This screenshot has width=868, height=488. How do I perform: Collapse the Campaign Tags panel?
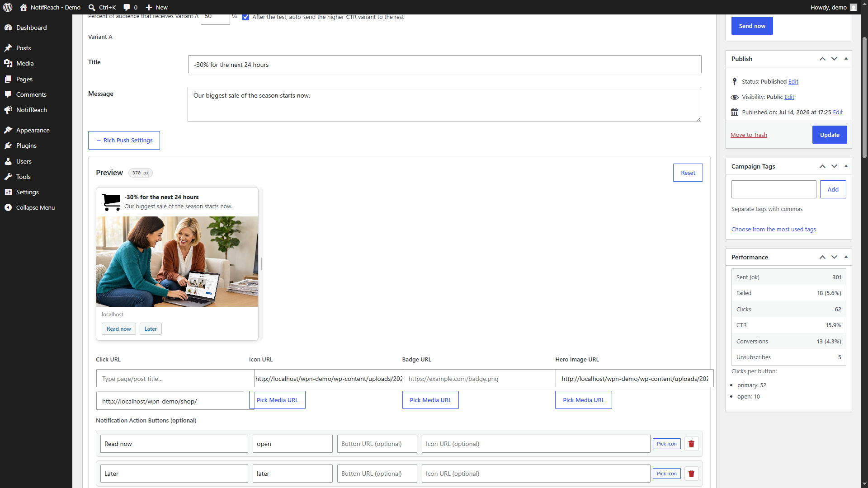(846, 166)
